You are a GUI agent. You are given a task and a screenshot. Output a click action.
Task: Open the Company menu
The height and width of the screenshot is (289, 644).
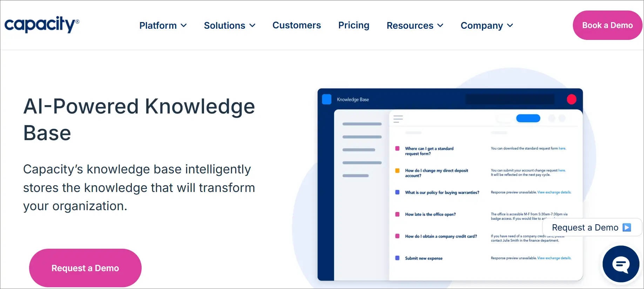487,26
